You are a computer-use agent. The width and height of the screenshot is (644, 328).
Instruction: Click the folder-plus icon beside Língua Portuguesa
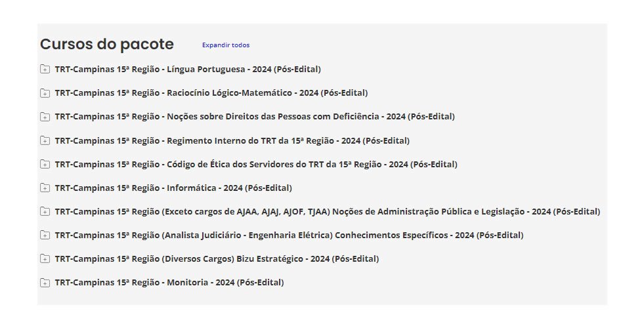click(x=45, y=69)
